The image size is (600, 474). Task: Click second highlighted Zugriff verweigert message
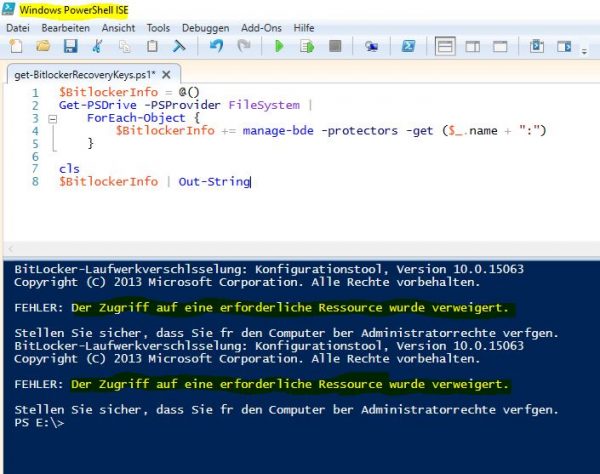(x=290, y=384)
